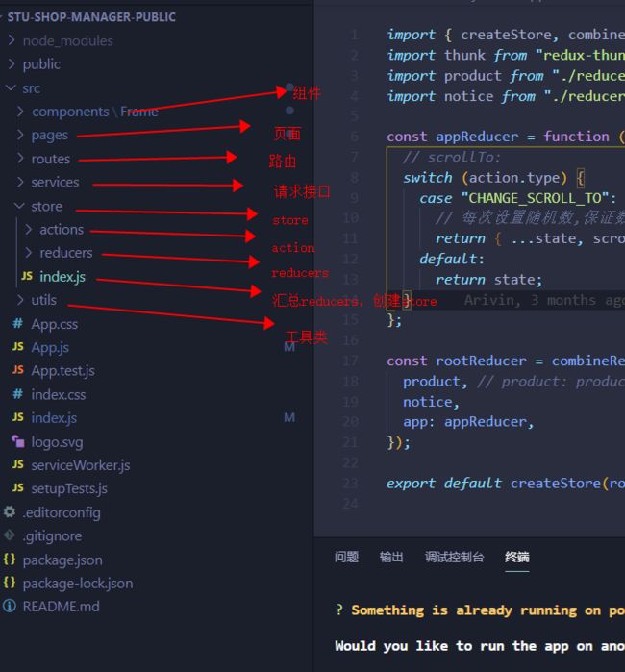Image resolution: width=625 pixels, height=672 pixels.
Task: Select the STU-SHOP-MANAGER-PUBLIC explorer header
Action: [x=91, y=17]
